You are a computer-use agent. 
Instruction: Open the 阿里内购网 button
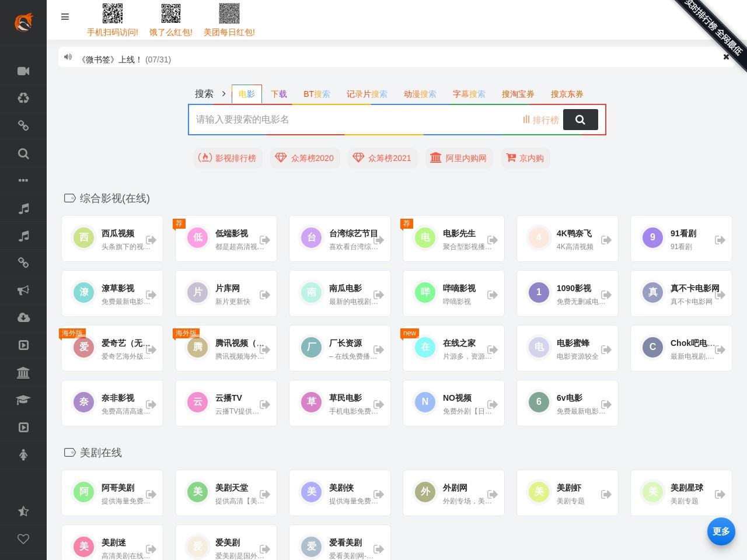coord(459,158)
